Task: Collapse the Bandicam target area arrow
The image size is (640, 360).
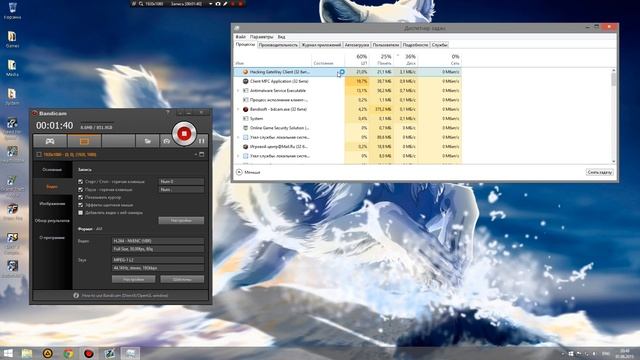Action: click(196, 154)
